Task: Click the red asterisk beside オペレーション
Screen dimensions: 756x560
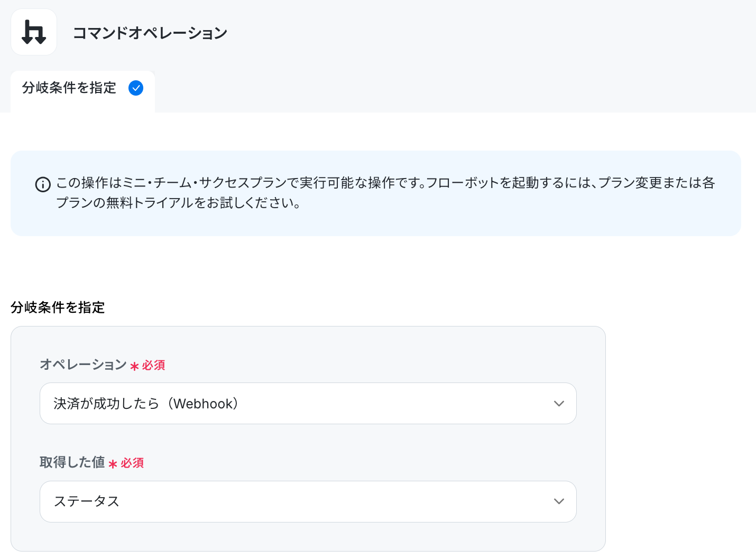Action: 134,366
